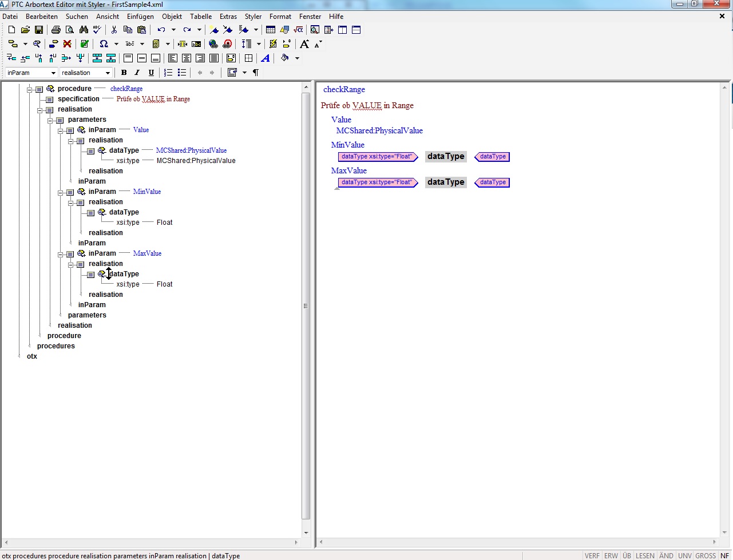Screen dimensions: 733x560
Task: Open the Styler menu
Action: (253, 16)
